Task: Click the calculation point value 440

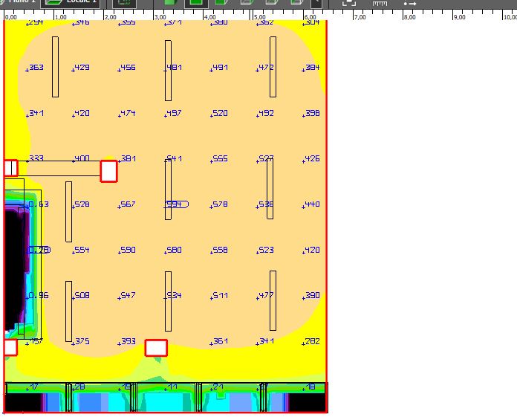Action: (x=312, y=204)
